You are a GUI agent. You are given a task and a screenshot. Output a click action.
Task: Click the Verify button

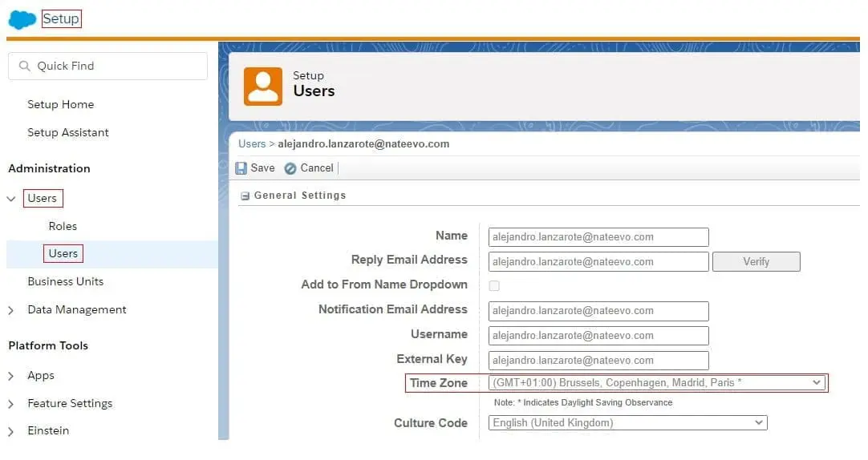(756, 261)
